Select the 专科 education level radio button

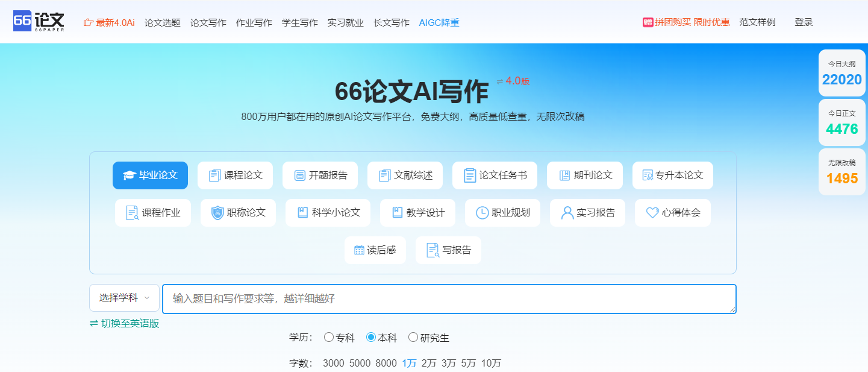[329, 338]
